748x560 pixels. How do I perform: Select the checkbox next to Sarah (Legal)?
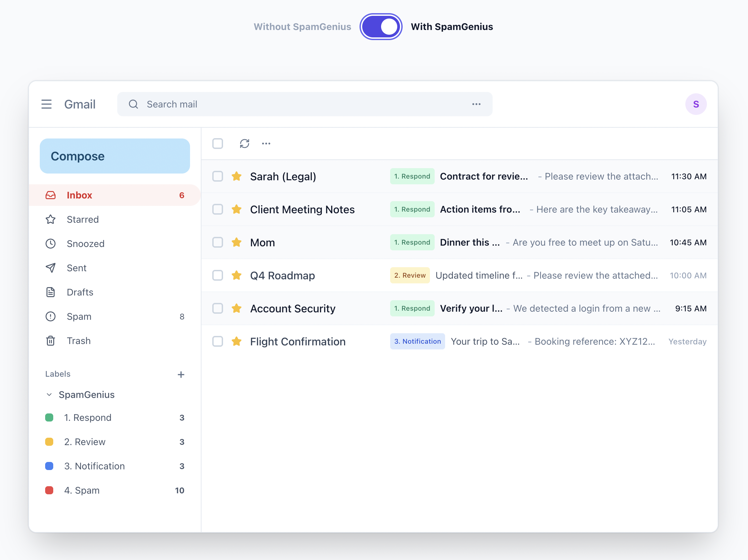(217, 176)
